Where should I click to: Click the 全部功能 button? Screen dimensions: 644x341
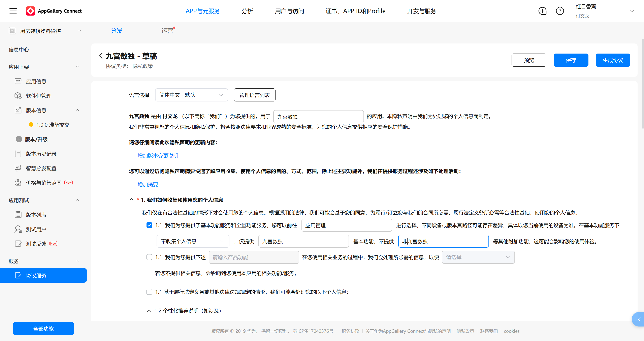(x=43, y=329)
